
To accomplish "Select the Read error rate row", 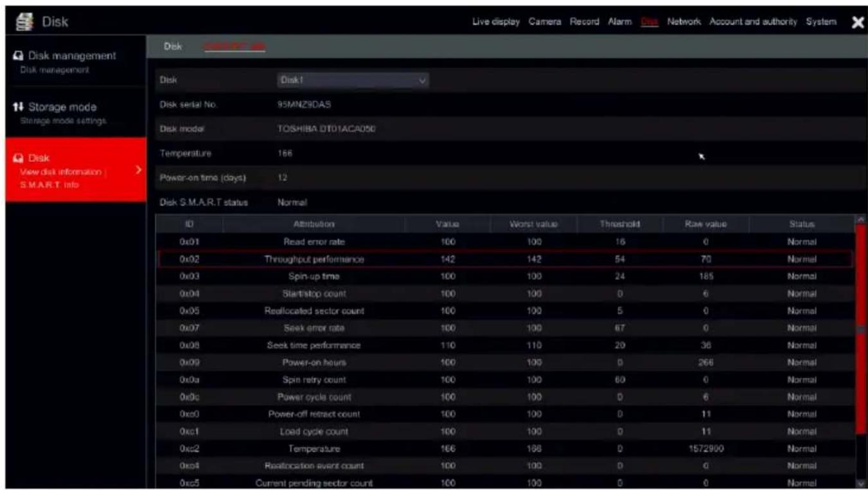I will [x=506, y=242].
